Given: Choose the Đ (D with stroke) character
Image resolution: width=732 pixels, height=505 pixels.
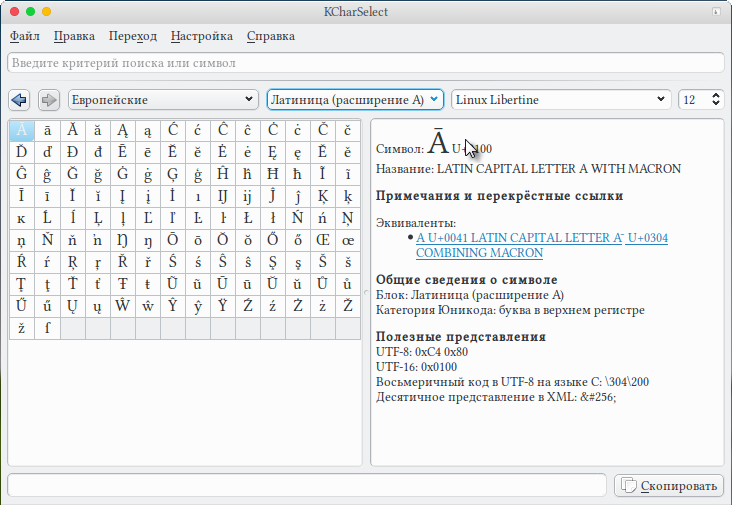Looking at the screenshot, I should tap(72, 152).
